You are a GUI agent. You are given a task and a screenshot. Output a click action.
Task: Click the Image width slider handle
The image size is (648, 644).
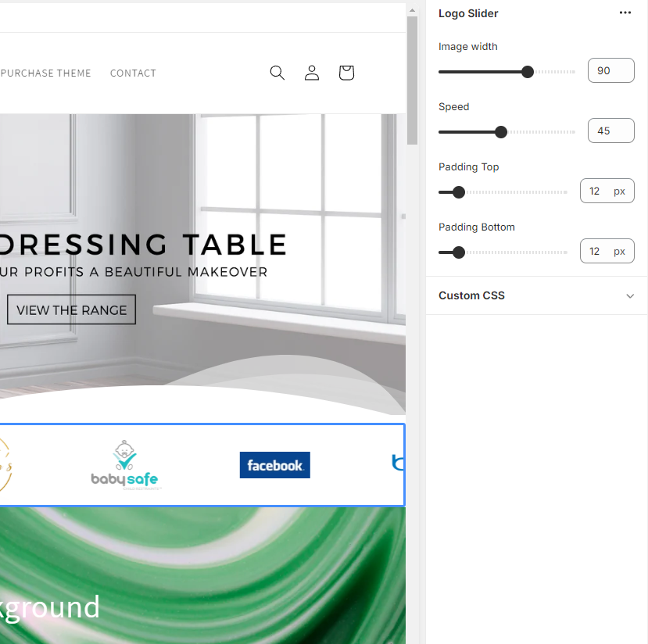click(x=528, y=72)
